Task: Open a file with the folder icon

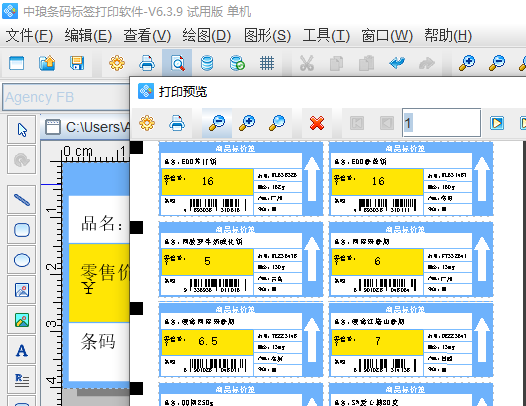Action: (47, 63)
